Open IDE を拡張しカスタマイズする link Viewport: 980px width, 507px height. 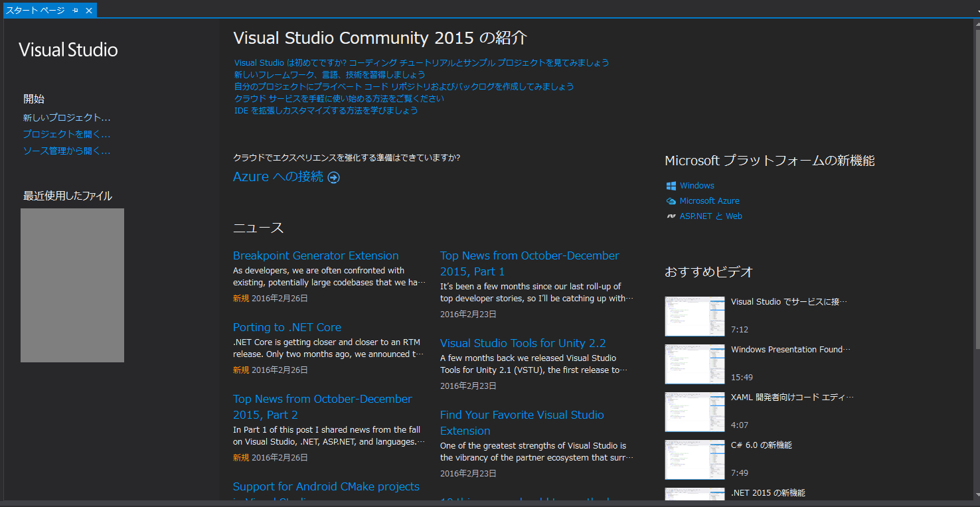(x=326, y=111)
